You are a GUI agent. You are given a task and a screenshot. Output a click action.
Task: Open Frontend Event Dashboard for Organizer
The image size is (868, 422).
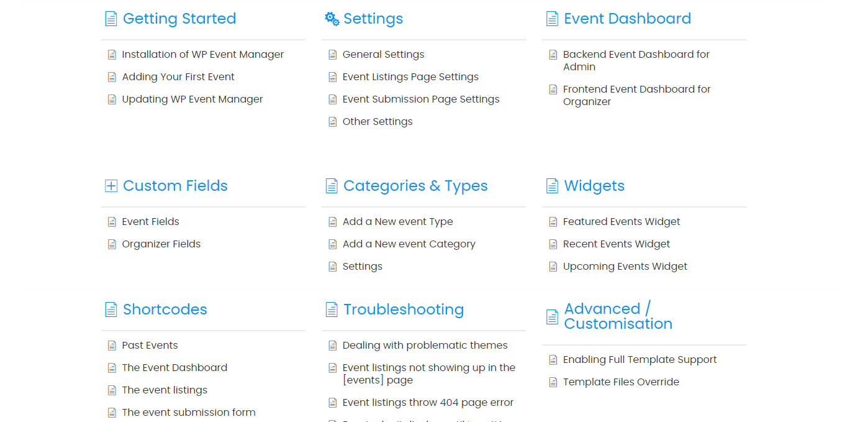pyautogui.click(x=636, y=96)
